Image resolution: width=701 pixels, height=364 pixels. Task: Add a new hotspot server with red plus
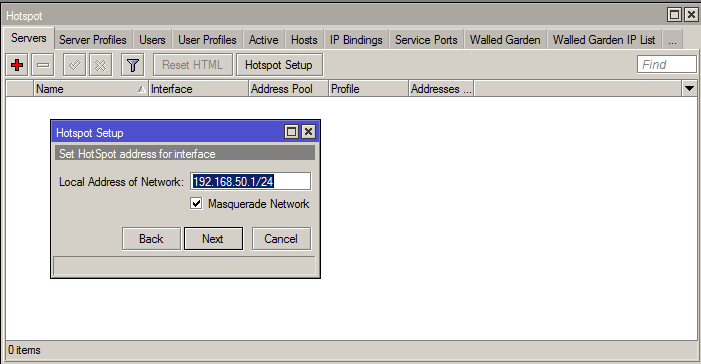point(17,65)
